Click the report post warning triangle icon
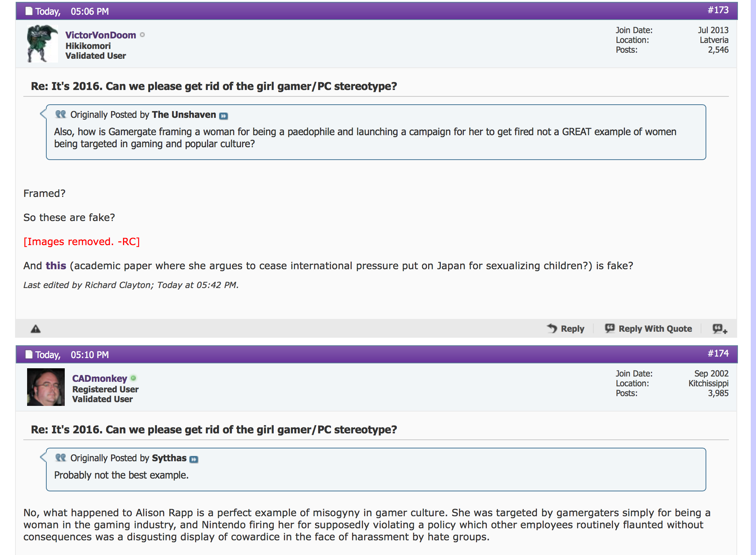 [35, 329]
